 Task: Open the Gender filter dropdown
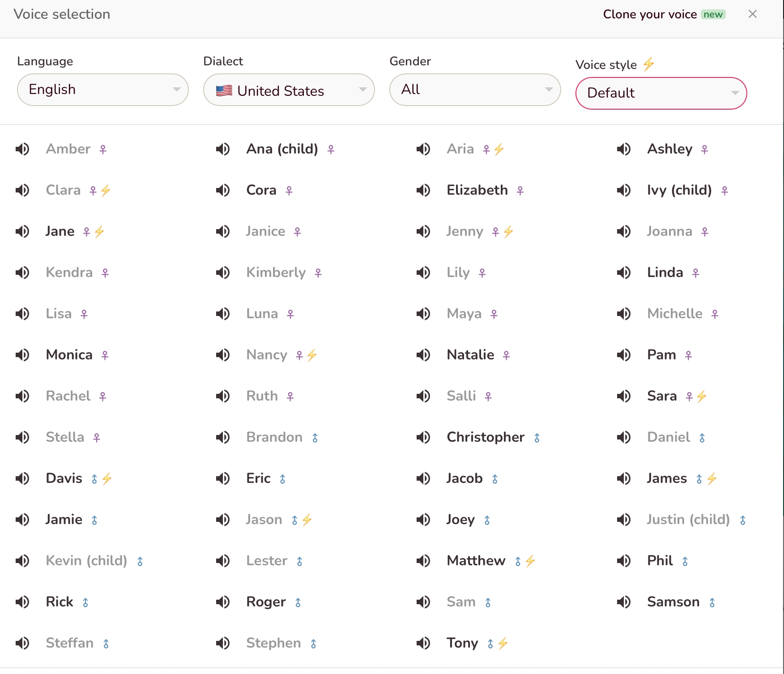(x=475, y=90)
